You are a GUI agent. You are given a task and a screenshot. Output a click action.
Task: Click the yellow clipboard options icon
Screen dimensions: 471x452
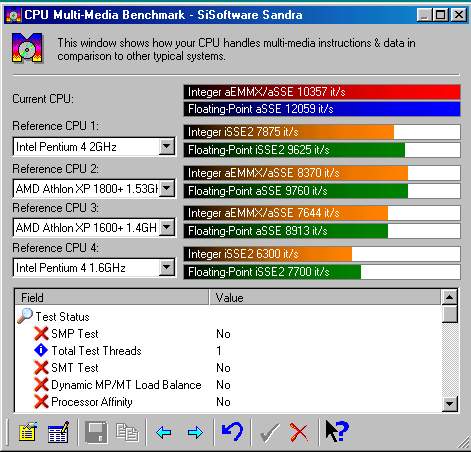click(x=28, y=433)
